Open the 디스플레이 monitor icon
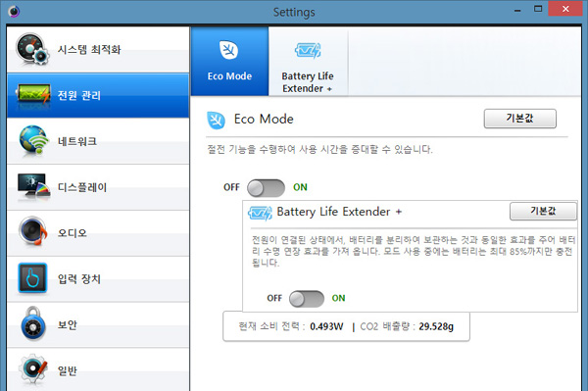 coord(33,185)
